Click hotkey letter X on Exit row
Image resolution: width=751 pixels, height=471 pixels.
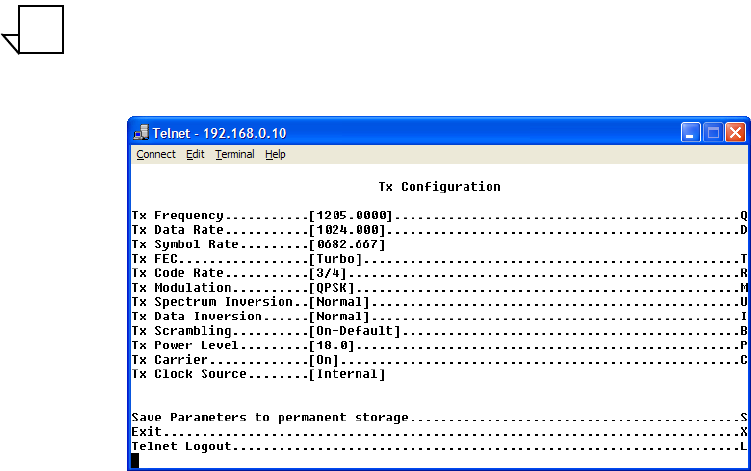point(744,432)
